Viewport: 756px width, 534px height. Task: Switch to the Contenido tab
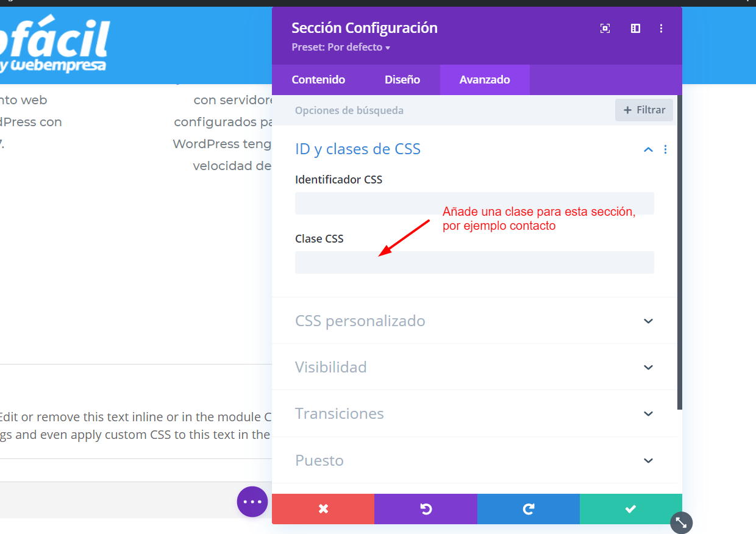[x=318, y=80]
